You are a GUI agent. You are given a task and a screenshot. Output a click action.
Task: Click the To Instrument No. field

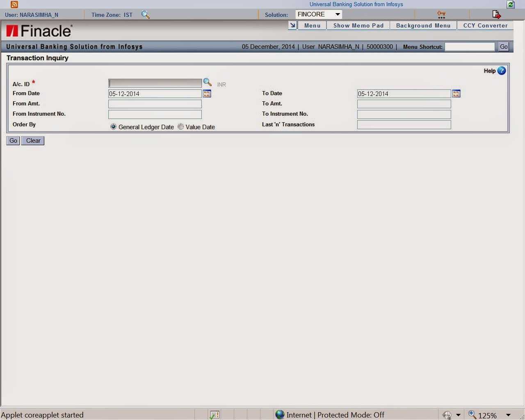[x=404, y=114]
